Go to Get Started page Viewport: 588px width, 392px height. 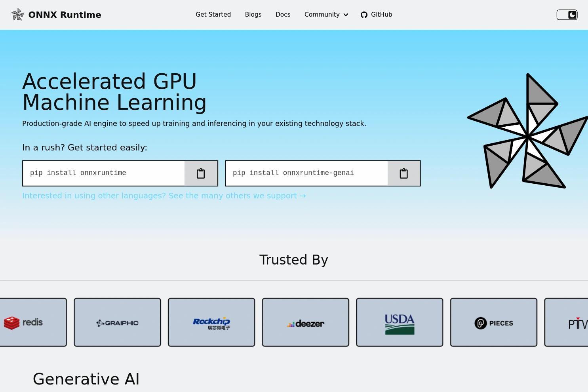click(213, 15)
